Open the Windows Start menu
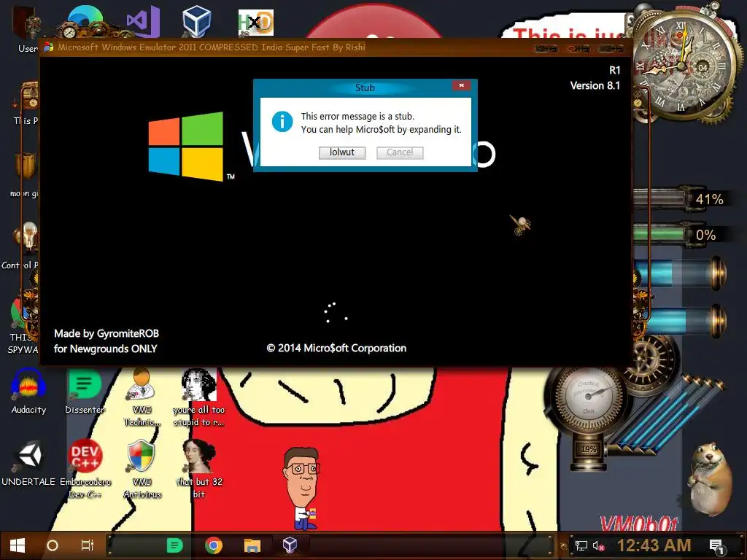 pyautogui.click(x=18, y=545)
